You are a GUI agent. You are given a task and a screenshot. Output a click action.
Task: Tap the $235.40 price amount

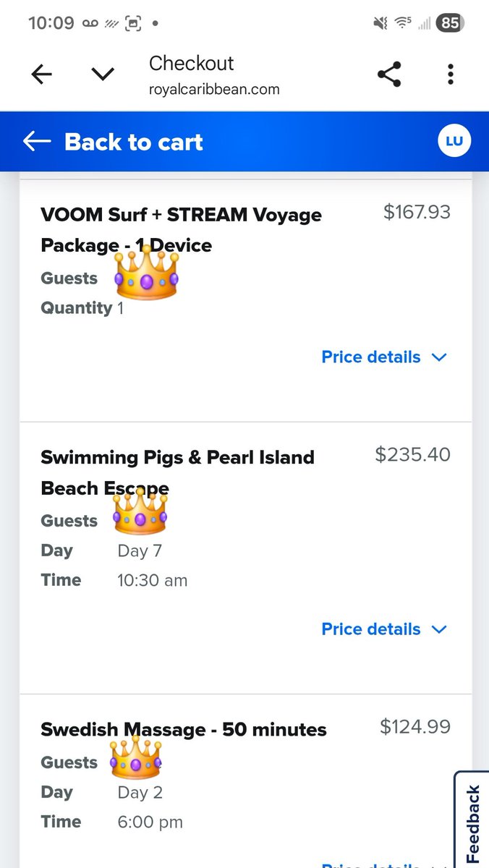(412, 454)
